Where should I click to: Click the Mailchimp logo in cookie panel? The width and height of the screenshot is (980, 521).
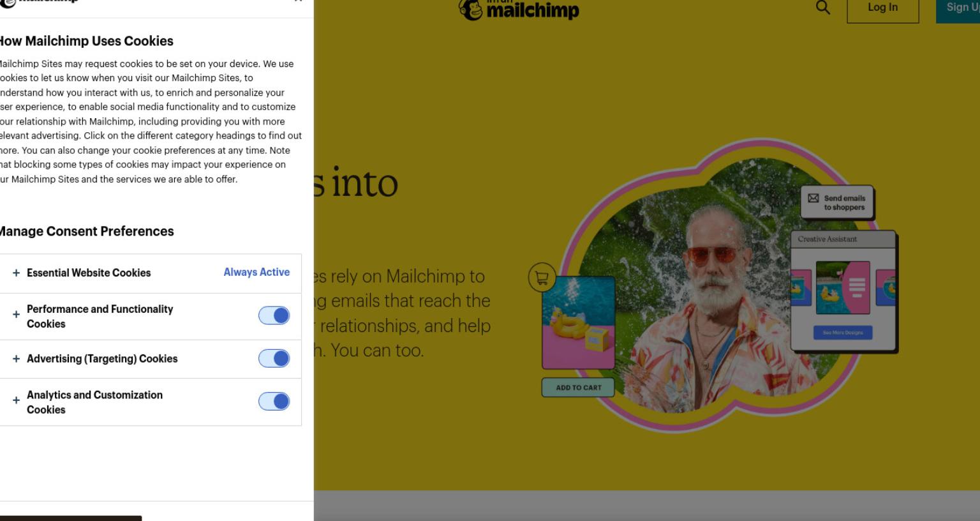[38, 2]
